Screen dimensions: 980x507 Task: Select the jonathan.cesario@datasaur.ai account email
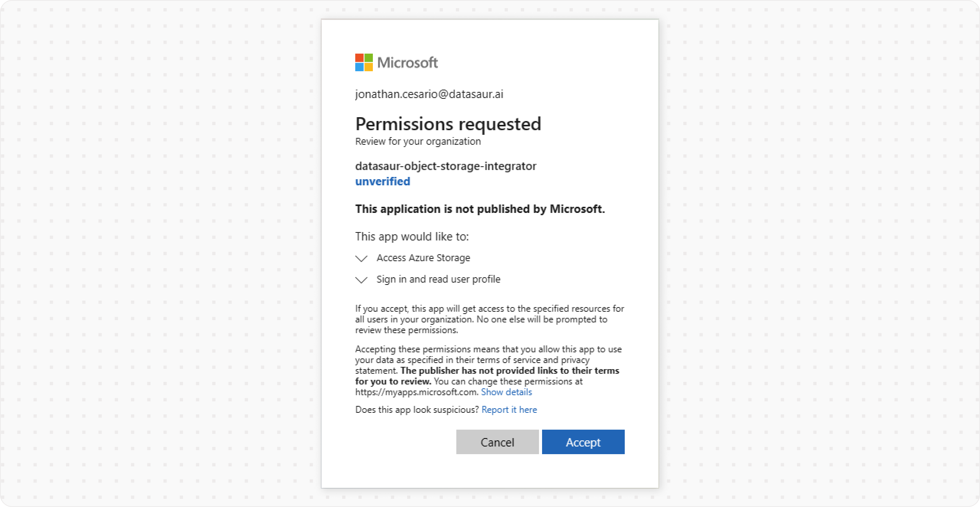coord(429,94)
